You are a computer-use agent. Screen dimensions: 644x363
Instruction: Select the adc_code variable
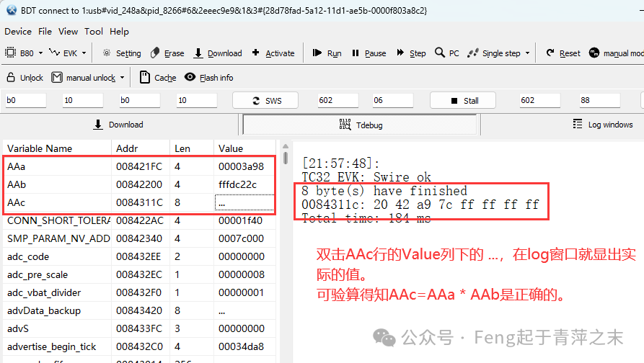28,257
